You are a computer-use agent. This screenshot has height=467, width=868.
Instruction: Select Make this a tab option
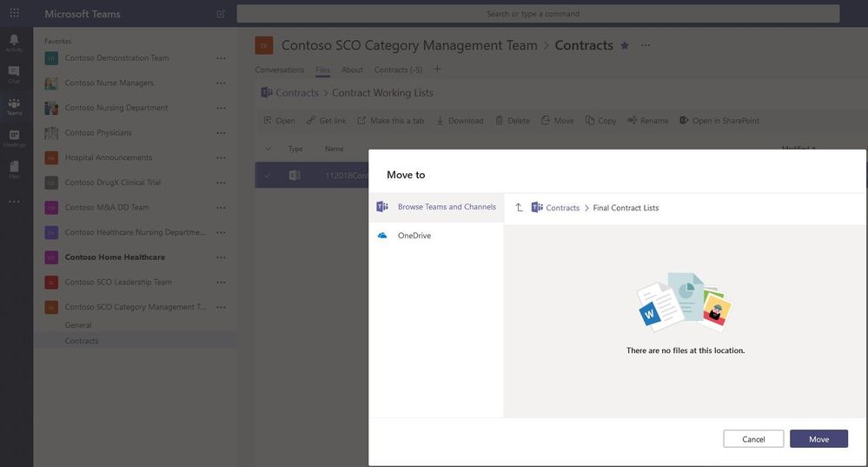391,120
